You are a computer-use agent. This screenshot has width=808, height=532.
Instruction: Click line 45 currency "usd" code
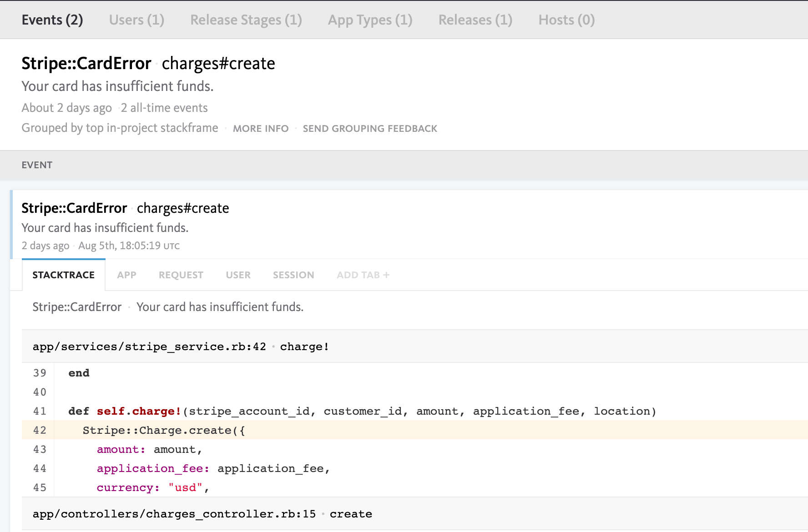point(153,487)
